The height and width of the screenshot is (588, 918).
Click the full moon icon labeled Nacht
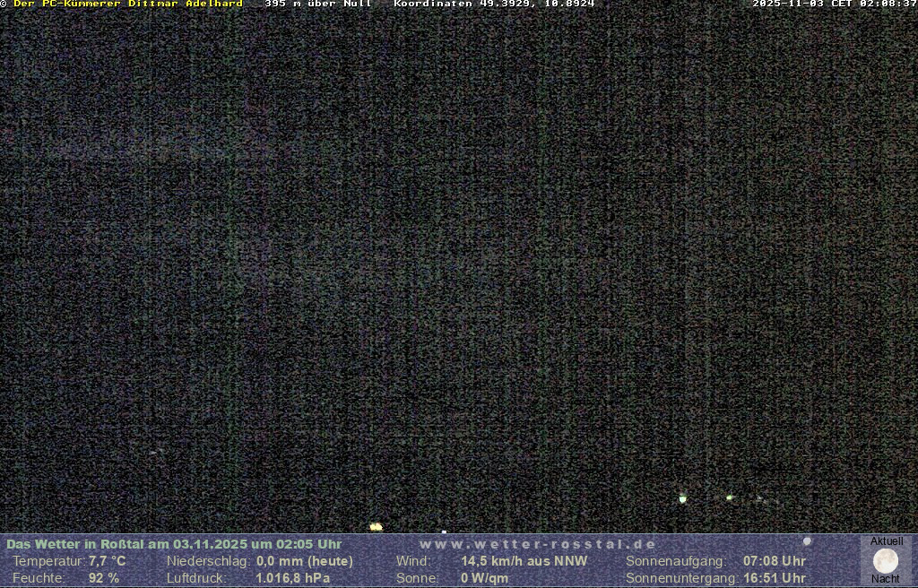(886, 561)
